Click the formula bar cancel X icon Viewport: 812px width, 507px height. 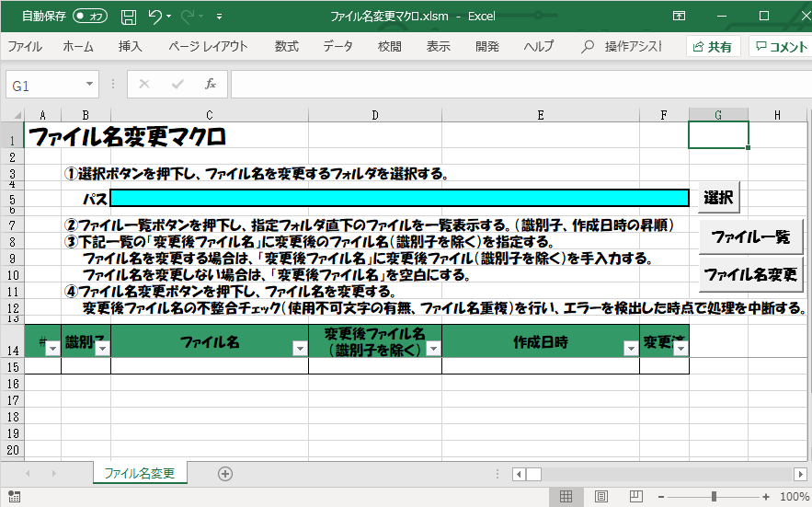pyautogui.click(x=144, y=84)
